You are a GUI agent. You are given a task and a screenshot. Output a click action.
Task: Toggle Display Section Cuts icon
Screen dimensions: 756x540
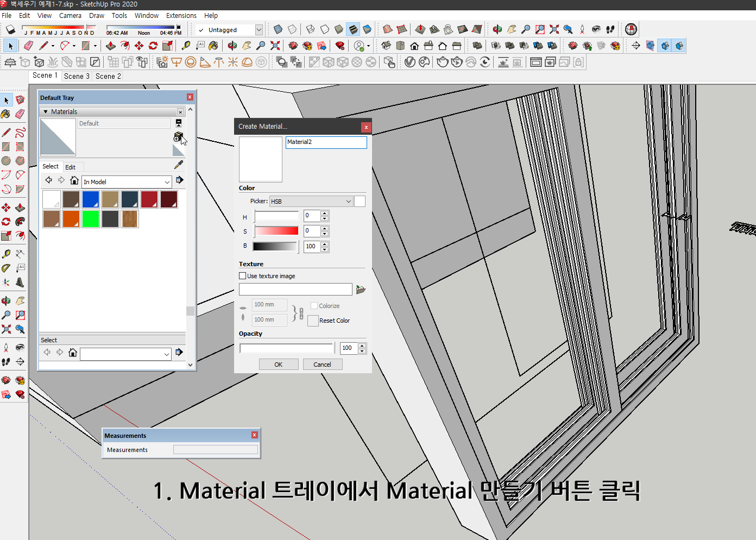pos(665,46)
